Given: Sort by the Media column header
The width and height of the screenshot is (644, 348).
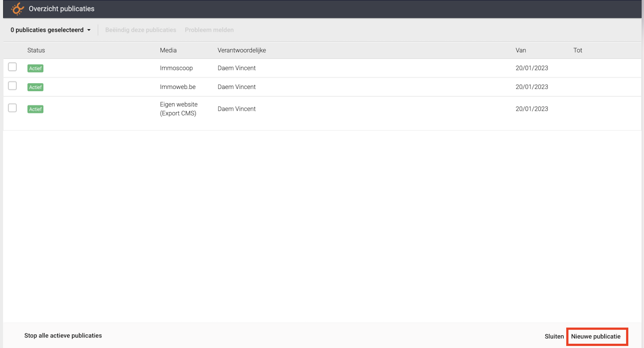Looking at the screenshot, I should click(x=168, y=50).
